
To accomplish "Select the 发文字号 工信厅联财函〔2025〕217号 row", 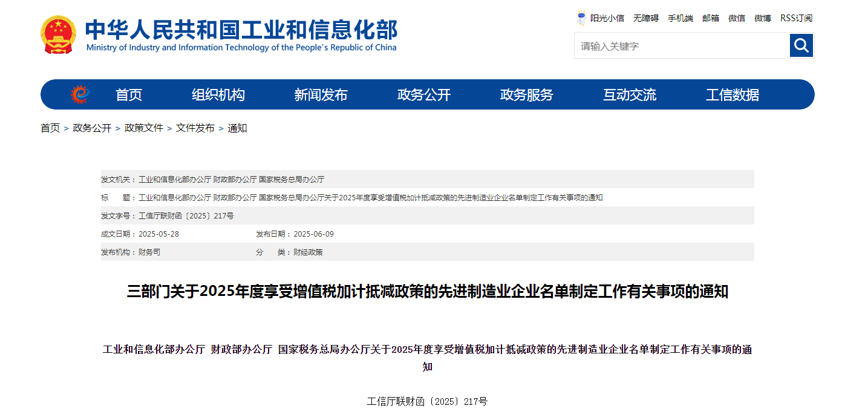I will [x=427, y=215].
